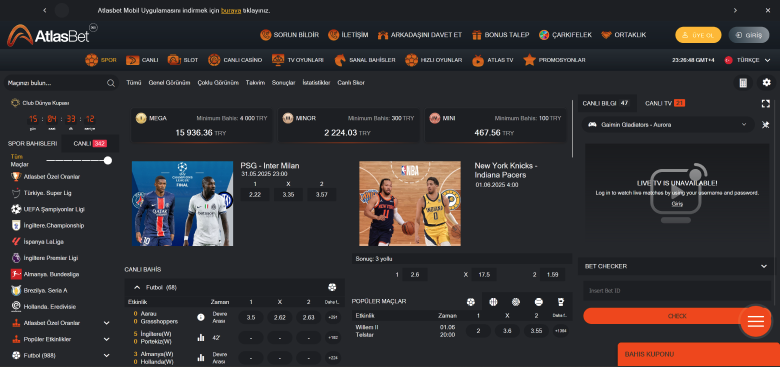Open statistics icon for İngiltere(W) match

pyautogui.click(x=201, y=337)
